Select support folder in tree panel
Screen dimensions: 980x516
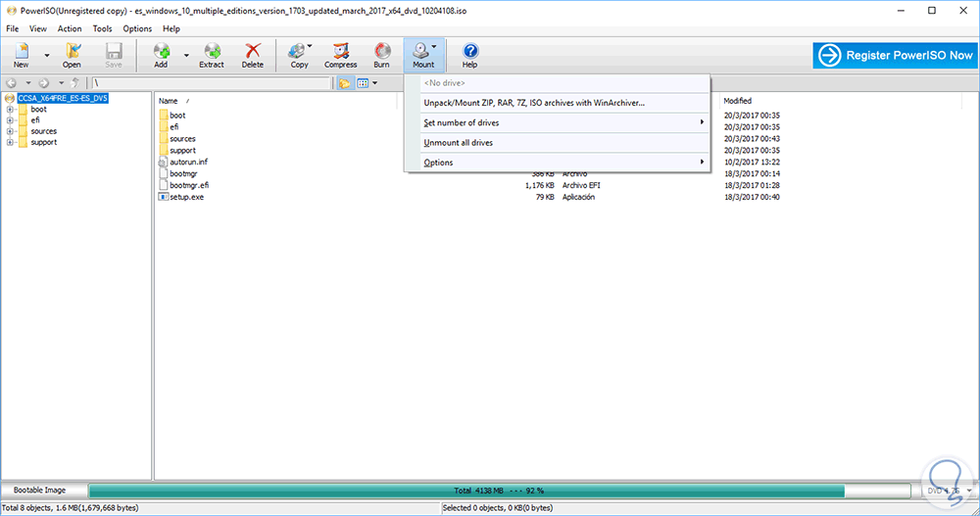point(44,142)
